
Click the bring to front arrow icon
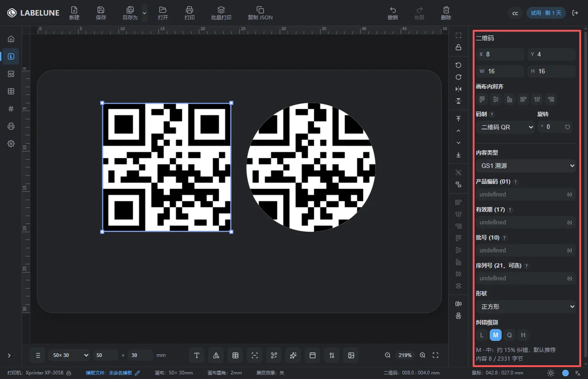(458, 119)
